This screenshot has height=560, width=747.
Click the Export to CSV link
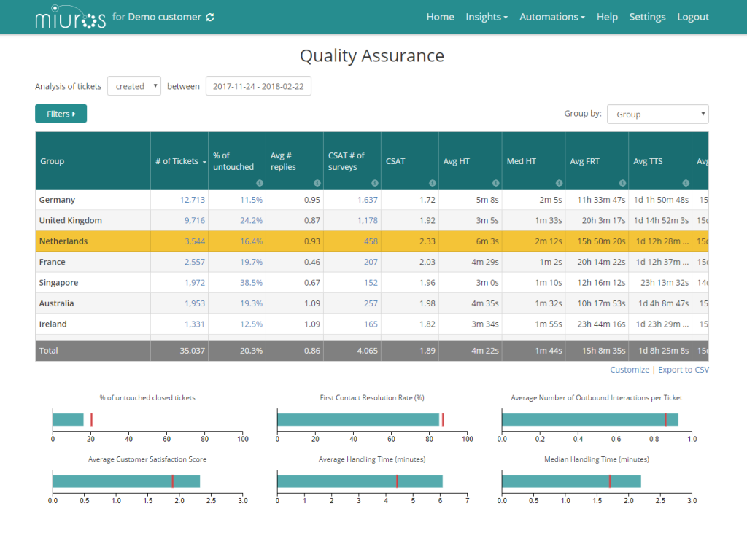pyautogui.click(x=683, y=370)
